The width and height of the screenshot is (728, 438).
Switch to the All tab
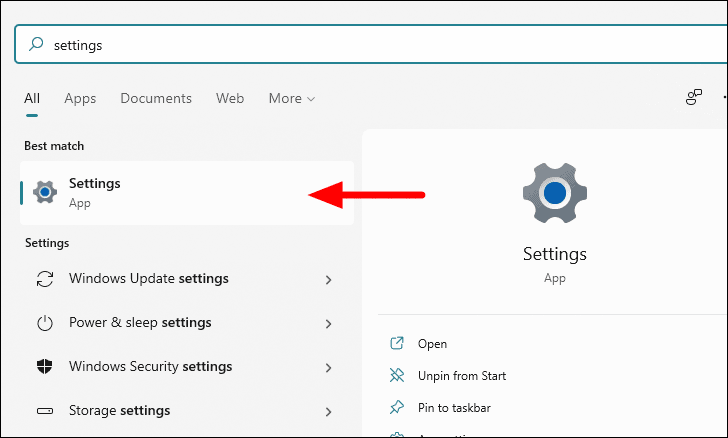click(32, 98)
